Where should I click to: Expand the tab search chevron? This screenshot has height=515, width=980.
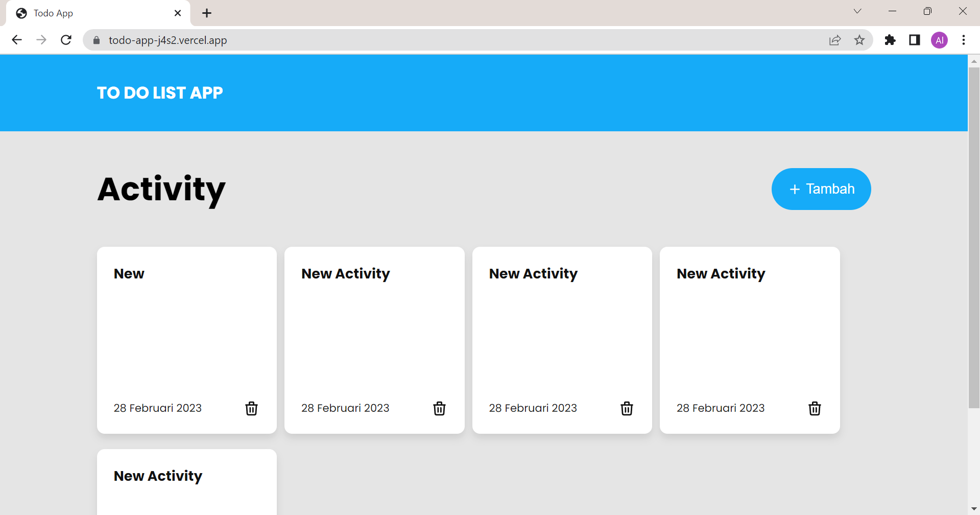857,11
